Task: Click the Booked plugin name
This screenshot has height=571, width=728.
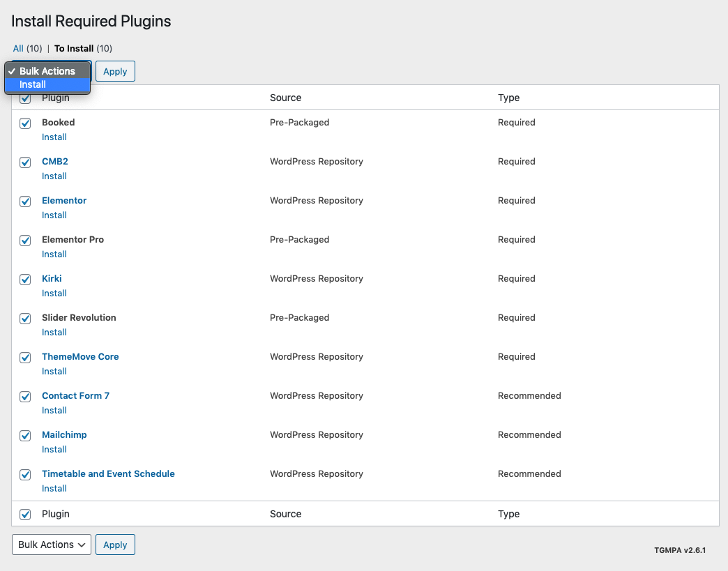Action: (58, 122)
